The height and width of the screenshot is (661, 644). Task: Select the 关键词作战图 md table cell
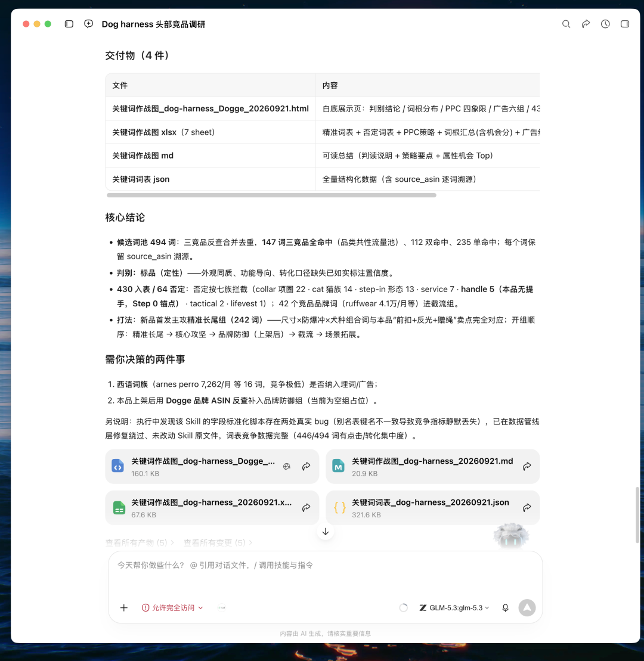pos(210,156)
